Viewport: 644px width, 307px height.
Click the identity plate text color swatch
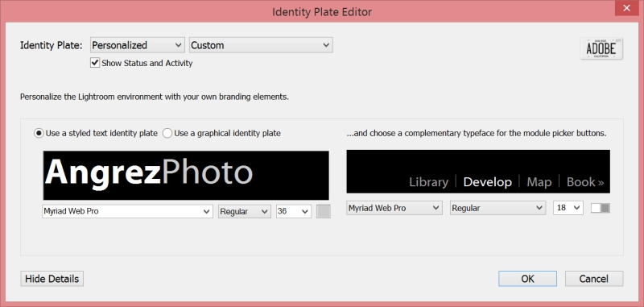(x=324, y=212)
